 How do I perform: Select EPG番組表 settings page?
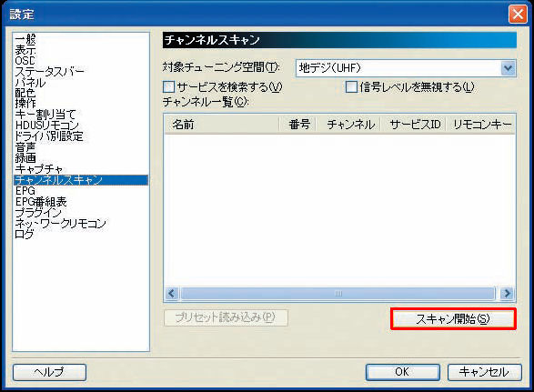click(41, 202)
